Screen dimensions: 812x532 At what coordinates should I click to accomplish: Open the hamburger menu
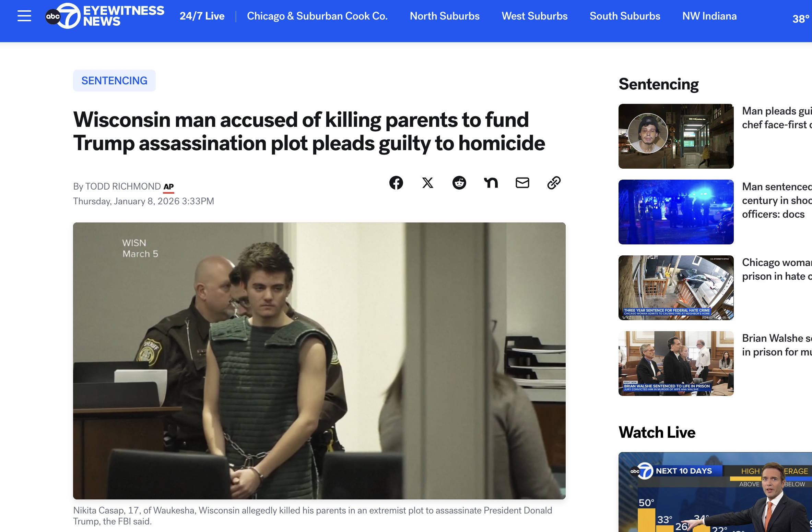(x=24, y=16)
